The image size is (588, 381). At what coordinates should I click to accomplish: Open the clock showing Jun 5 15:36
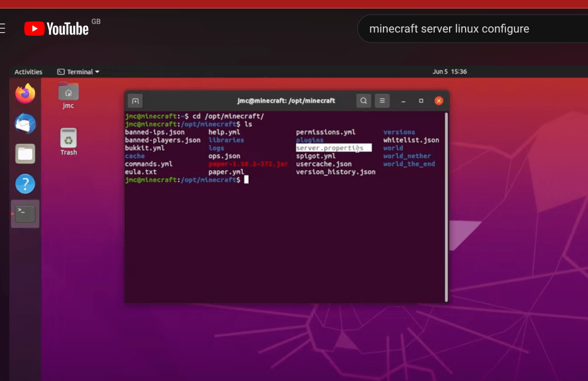pyautogui.click(x=450, y=71)
